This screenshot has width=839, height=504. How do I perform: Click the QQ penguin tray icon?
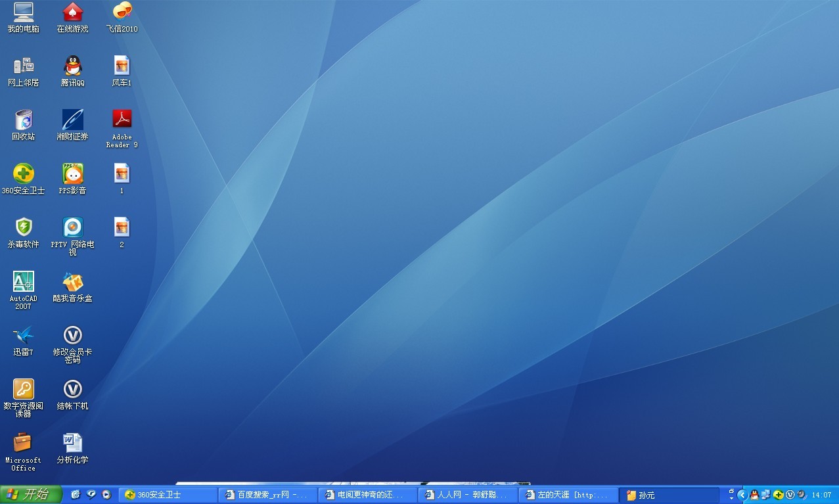754,495
